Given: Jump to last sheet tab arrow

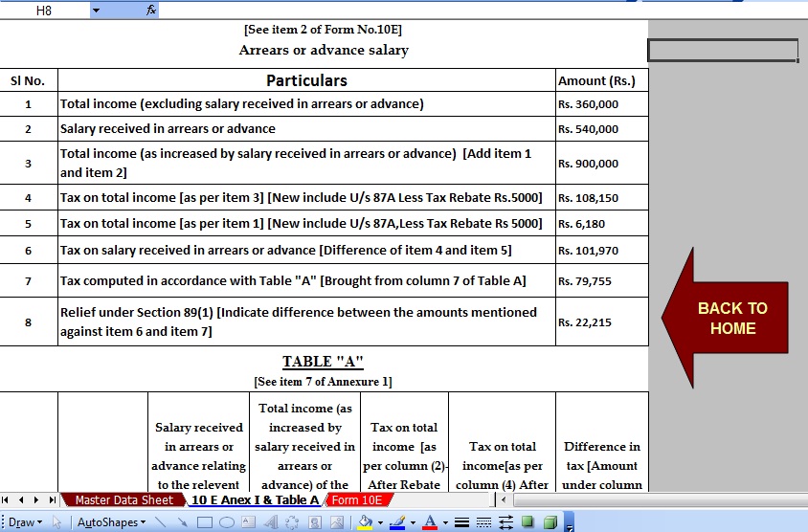Looking at the screenshot, I should pos(52,499).
